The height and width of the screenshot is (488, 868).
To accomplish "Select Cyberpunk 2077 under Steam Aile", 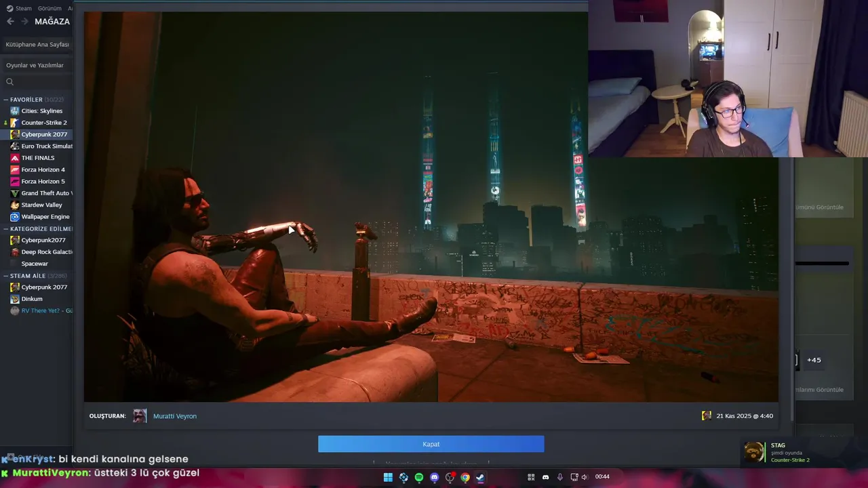I will (x=43, y=287).
